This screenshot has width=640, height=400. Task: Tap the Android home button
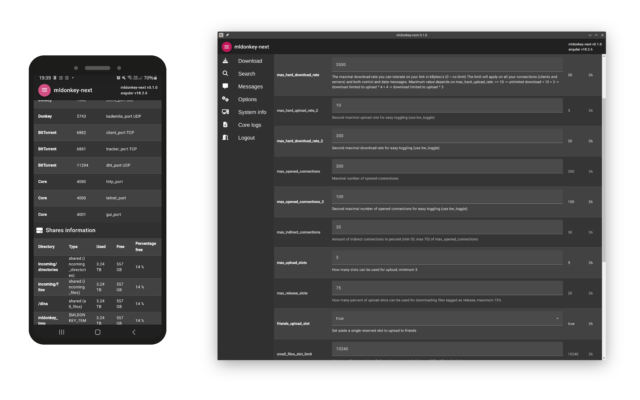click(97, 332)
